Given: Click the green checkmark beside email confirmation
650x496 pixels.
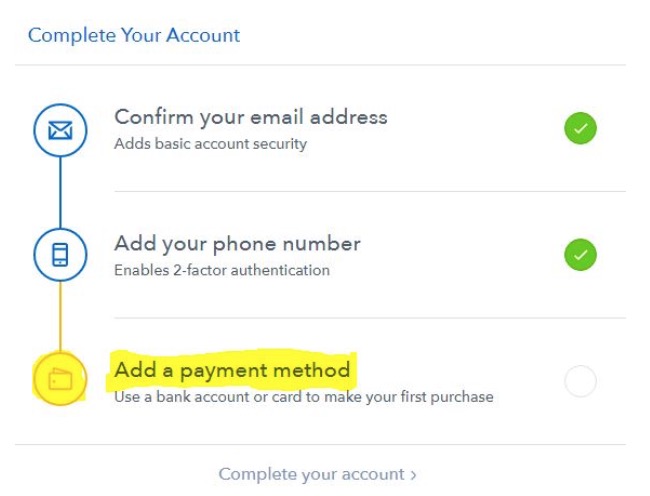Looking at the screenshot, I should [x=580, y=128].
